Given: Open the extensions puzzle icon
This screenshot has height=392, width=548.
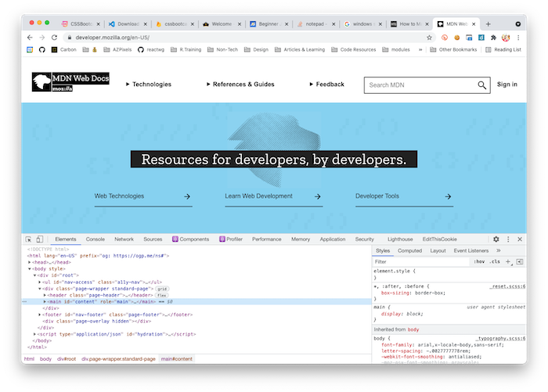Looking at the screenshot, I should [x=493, y=38].
